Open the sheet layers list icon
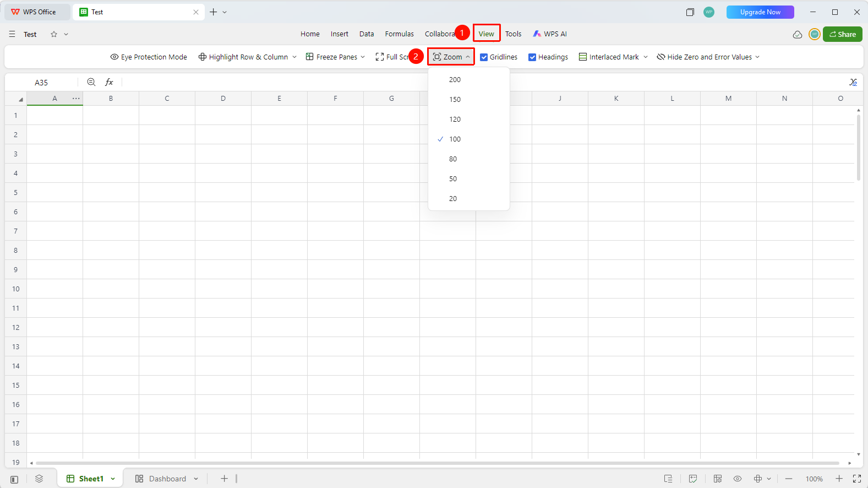868x488 pixels. tap(39, 479)
